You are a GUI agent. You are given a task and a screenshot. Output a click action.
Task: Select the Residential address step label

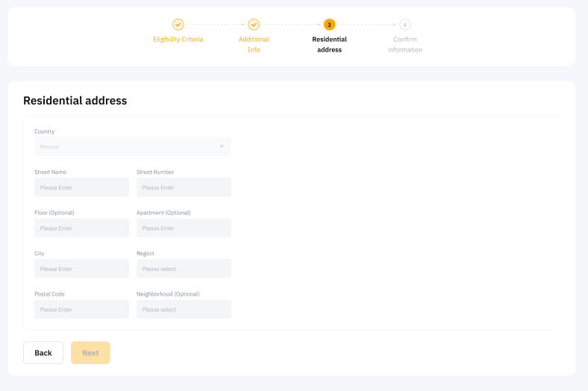[329, 45]
